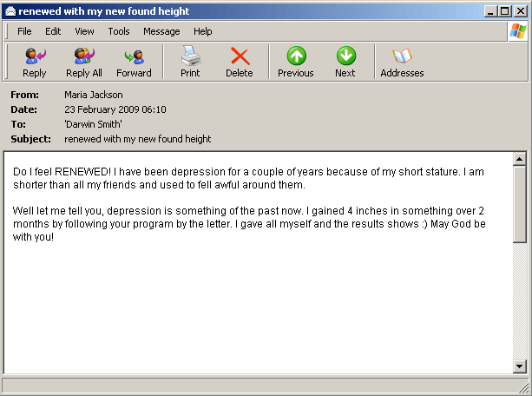Open the Tools menu
Viewport: 532px width, 396px height.
(119, 31)
